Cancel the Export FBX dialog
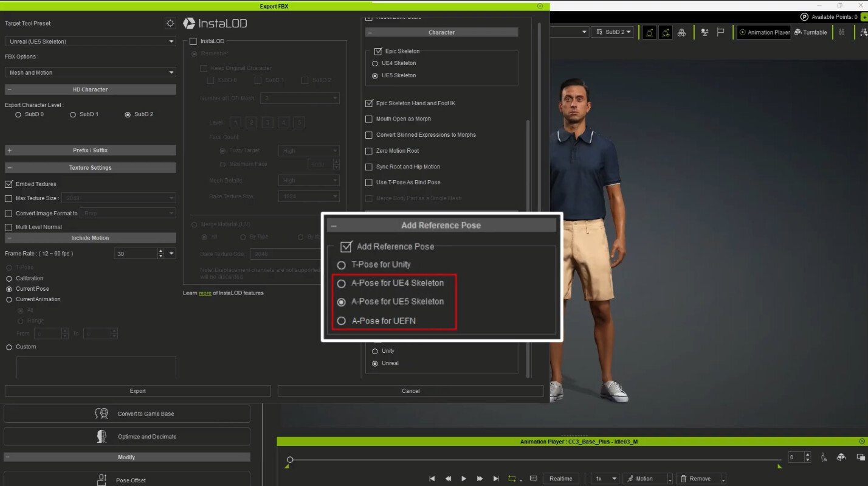 [x=411, y=391]
